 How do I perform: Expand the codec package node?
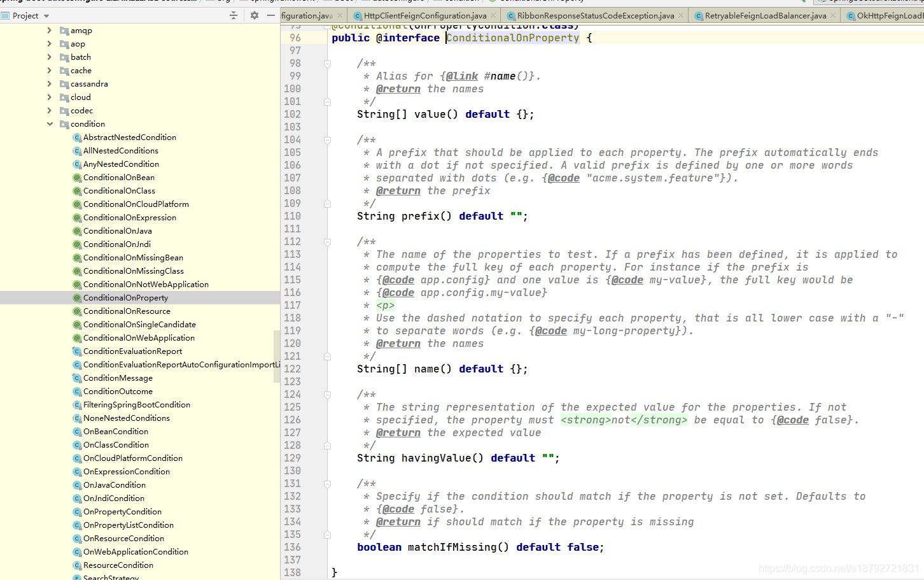pyautogui.click(x=50, y=111)
